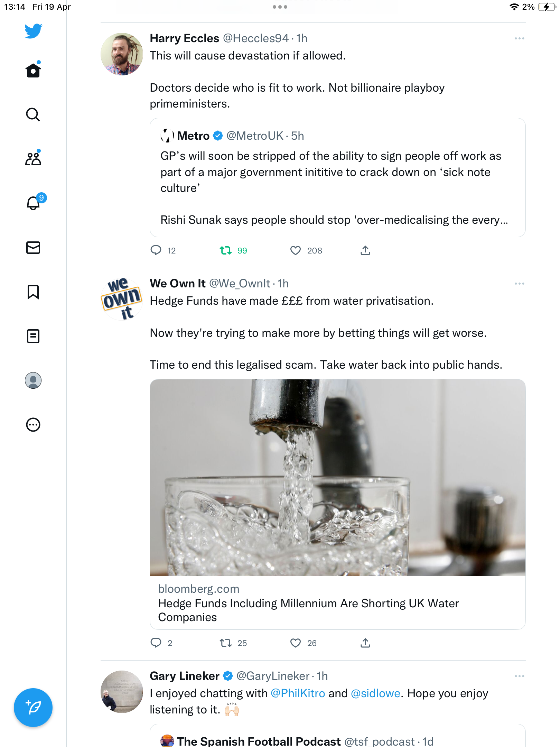Viewport: 560px width, 747px height.
Task: Open the More circle menu in the sidebar
Action: (x=33, y=425)
